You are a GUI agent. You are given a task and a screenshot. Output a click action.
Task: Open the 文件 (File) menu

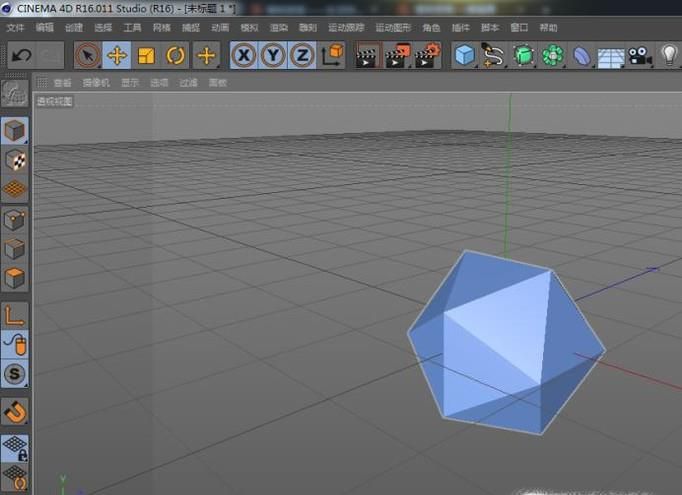tap(15, 28)
